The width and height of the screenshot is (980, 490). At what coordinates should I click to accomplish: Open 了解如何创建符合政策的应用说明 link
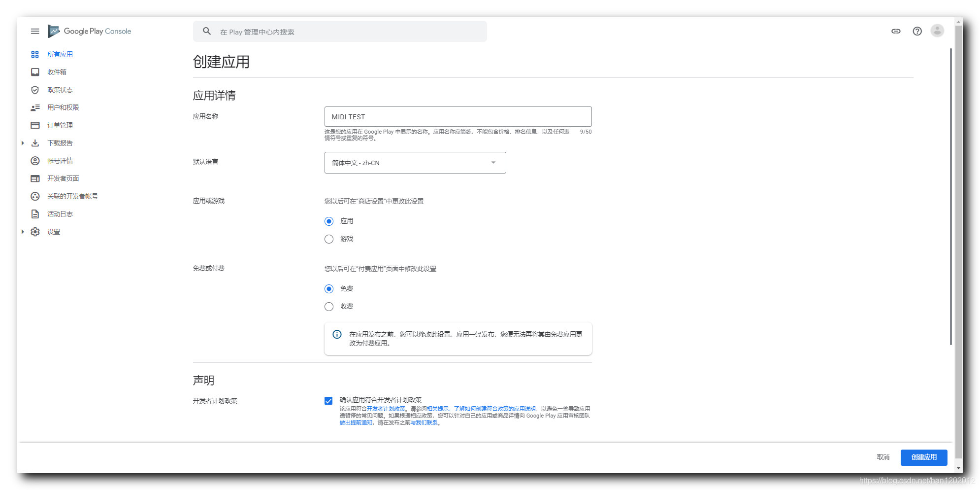(494, 409)
